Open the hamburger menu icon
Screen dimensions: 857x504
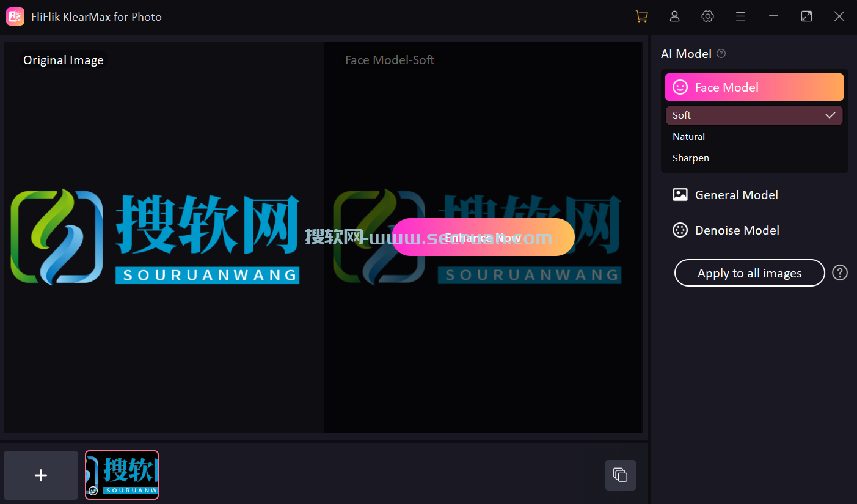740,16
